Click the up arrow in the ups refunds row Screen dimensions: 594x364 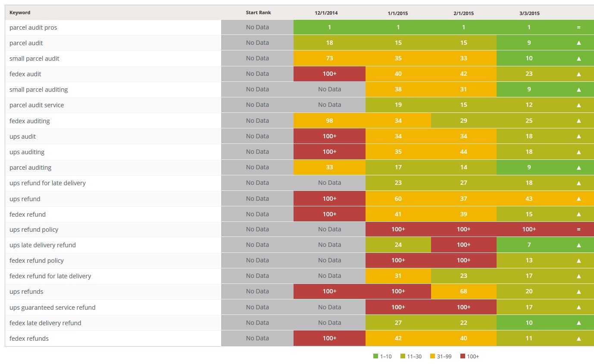pos(578,291)
